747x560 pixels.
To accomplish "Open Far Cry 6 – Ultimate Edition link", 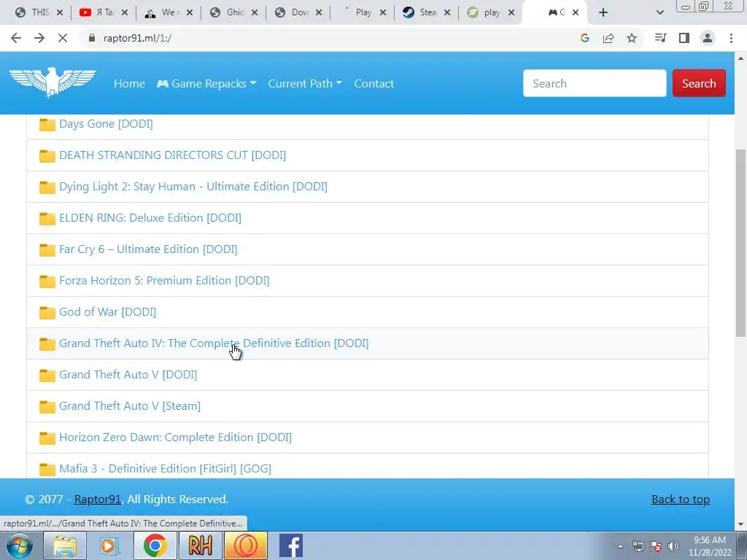I will click(148, 249).
